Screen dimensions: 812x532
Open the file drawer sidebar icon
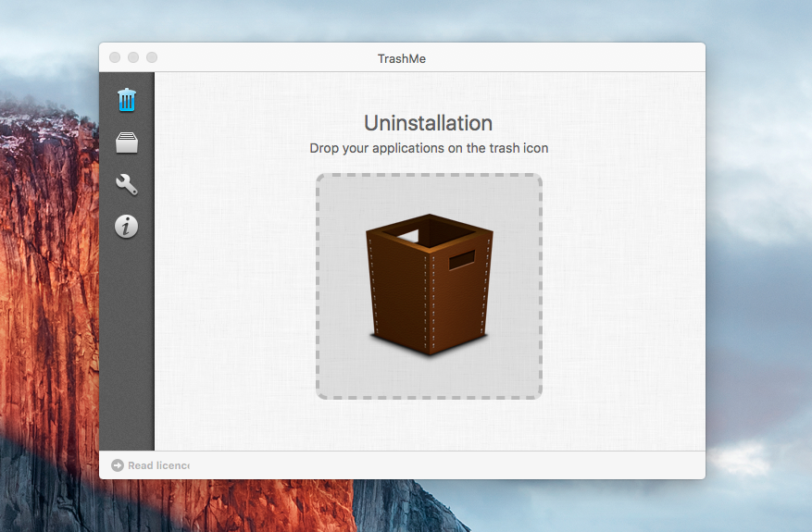(x=127, y=142)
